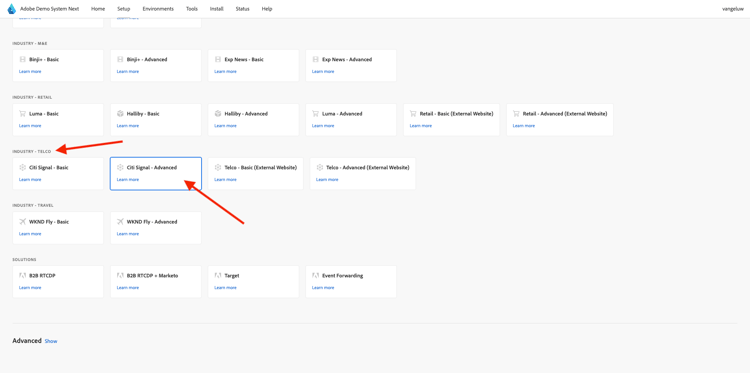This screenshot has width=750, height=373.
Task: Open Learn more under Binji+ - Basic
Action: (x=30, y=72)
